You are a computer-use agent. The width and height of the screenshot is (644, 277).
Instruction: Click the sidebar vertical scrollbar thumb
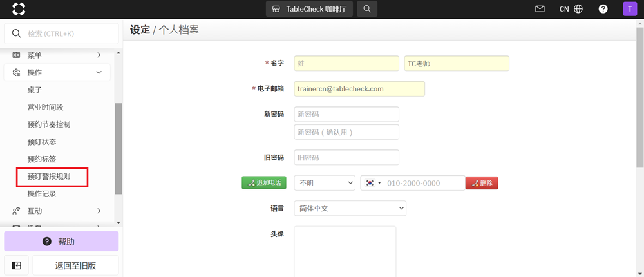(118, 148)
